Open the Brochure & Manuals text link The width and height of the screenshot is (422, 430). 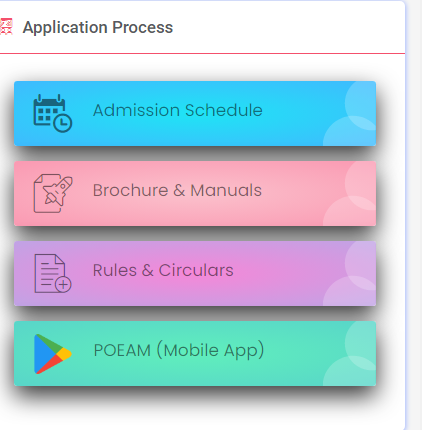(x=177, y=190)
